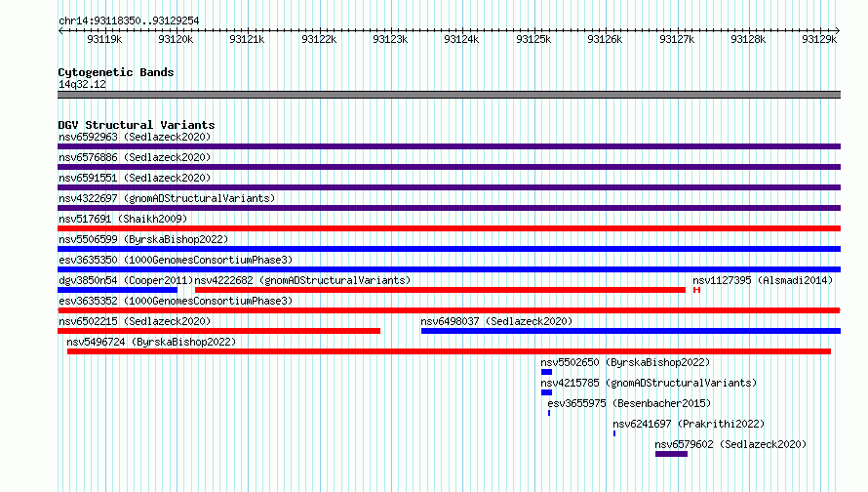Select the red bar under nsv6502215
The height and width of the screenshot is (492, 868).
218,331
